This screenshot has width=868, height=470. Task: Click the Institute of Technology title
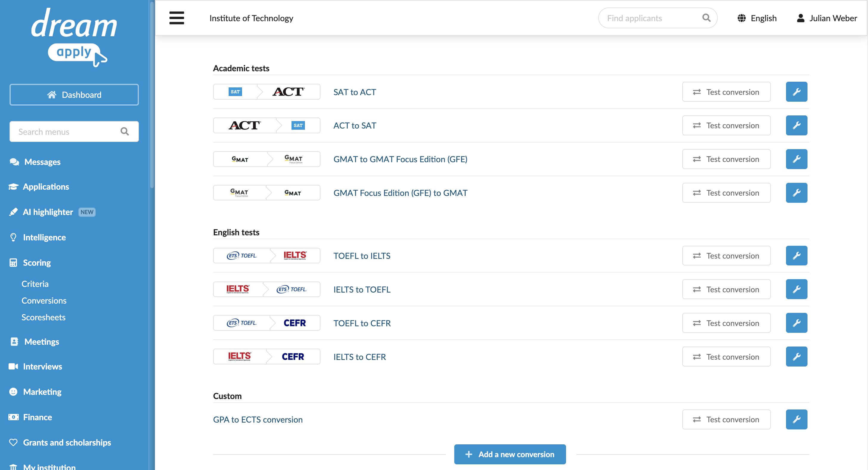click(251, 18)
